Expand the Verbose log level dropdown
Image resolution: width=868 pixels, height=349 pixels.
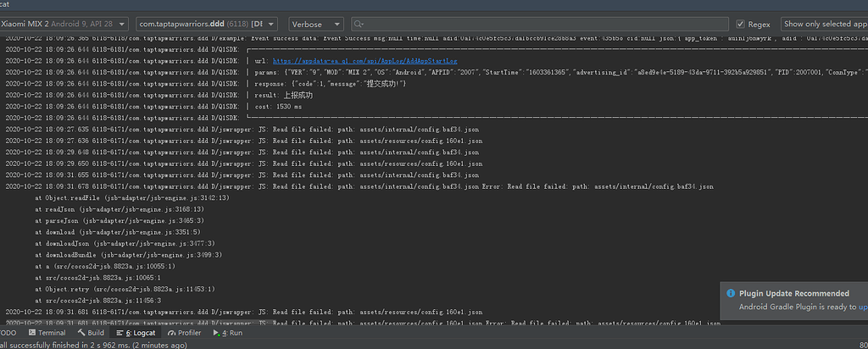coord(315,25)
